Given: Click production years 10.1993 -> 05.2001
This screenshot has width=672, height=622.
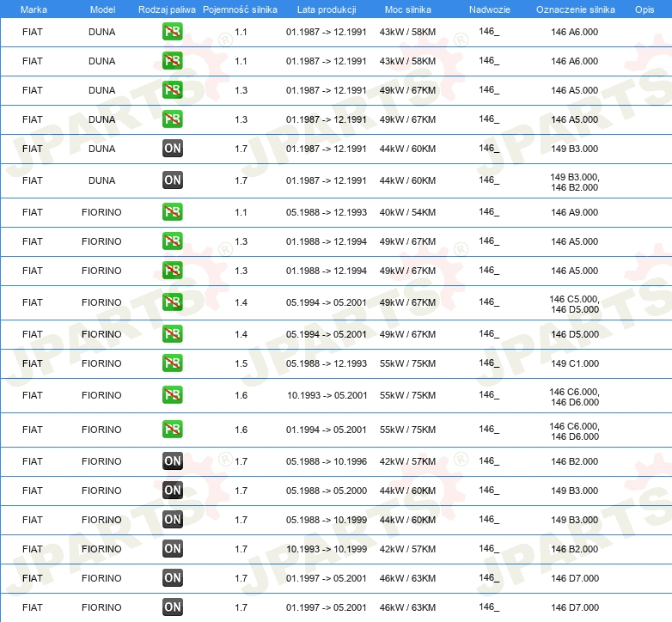Looking at the screenshot, I should (x=327, y=395).
